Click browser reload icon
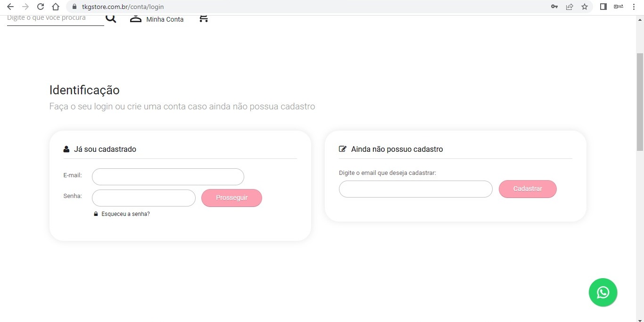Image resolution: width=644 pixels, height=322 pixels. [41, 7]
